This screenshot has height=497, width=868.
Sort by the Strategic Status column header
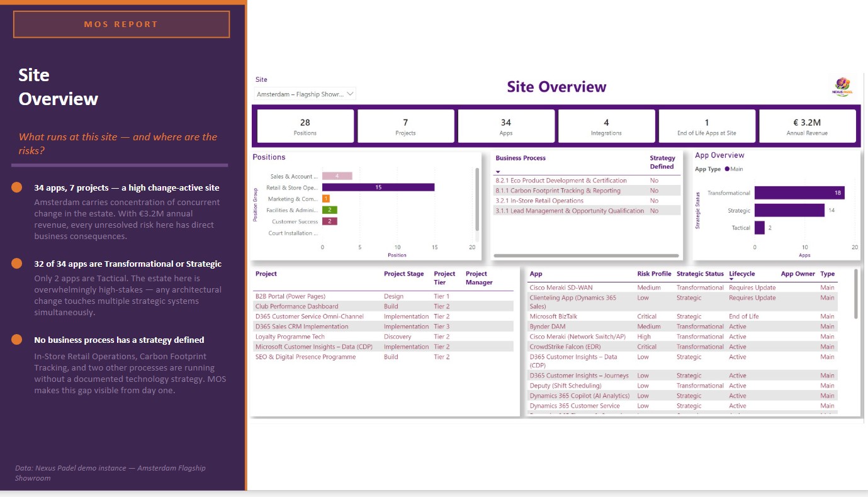700,274
